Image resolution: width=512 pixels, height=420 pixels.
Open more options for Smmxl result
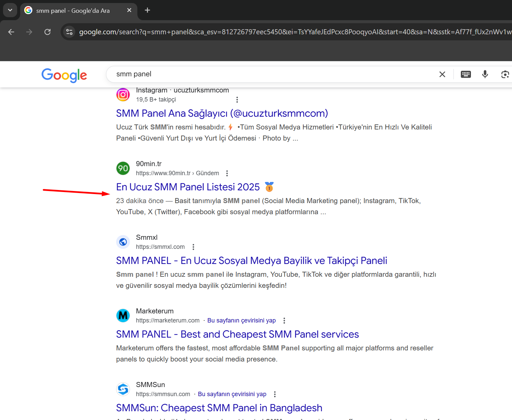(x=193, y=247)
